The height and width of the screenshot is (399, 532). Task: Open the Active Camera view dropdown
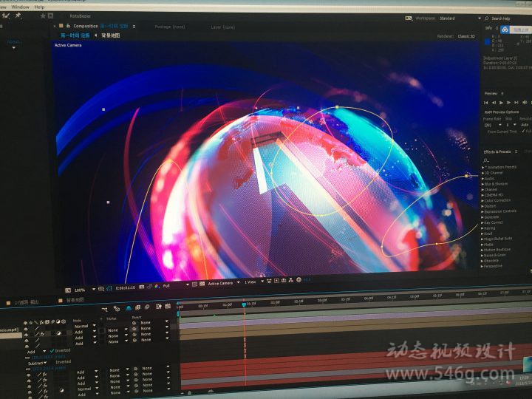[222, 283]
